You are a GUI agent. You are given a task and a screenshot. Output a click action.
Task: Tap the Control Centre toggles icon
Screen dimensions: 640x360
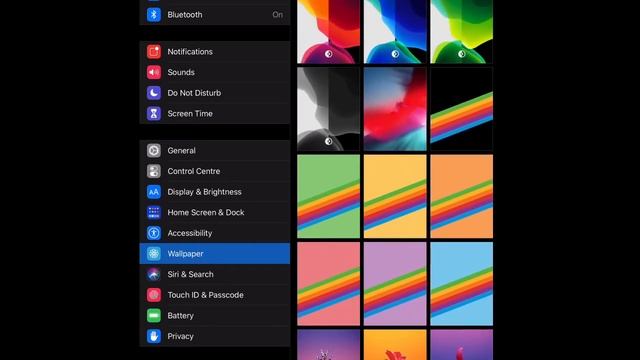coord(154,171)
